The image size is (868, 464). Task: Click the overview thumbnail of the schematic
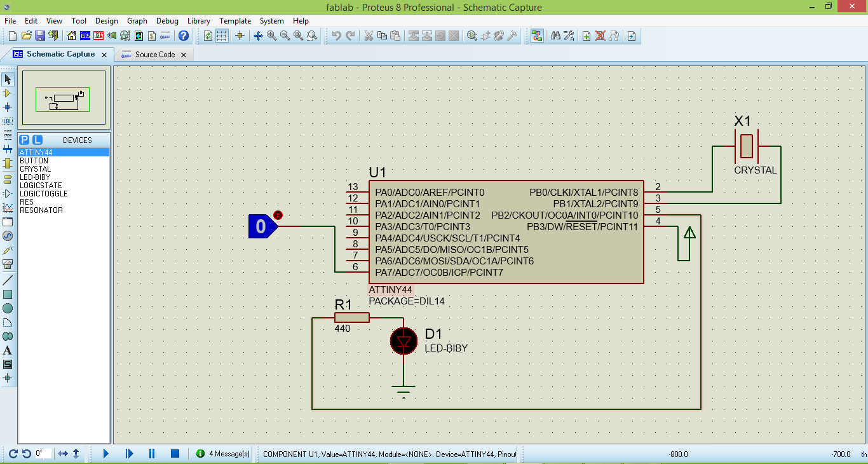(64, 99)
